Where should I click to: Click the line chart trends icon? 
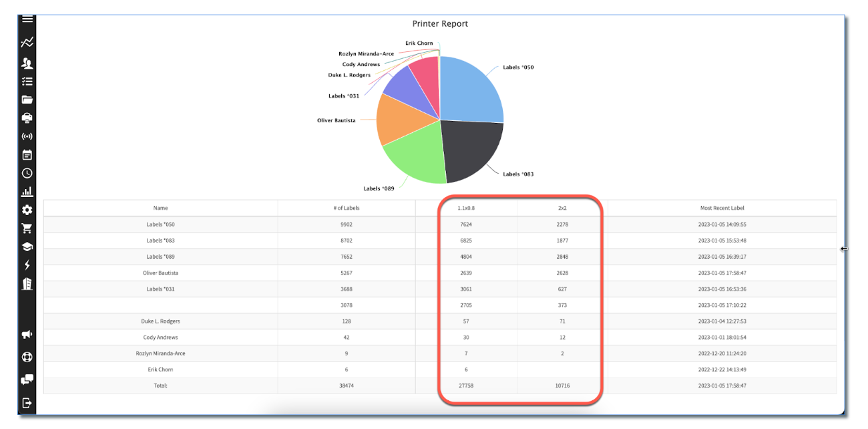click(27, 42)
